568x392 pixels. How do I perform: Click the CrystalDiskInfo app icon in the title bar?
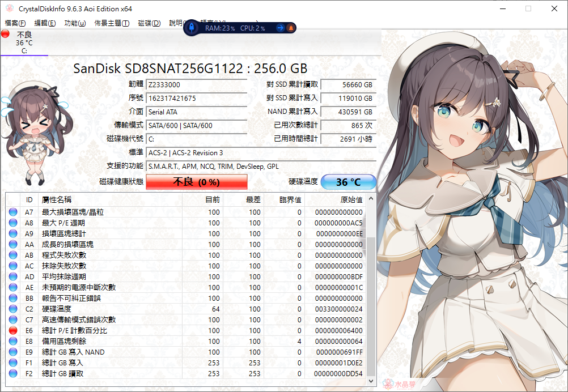[x=10, y=8]
